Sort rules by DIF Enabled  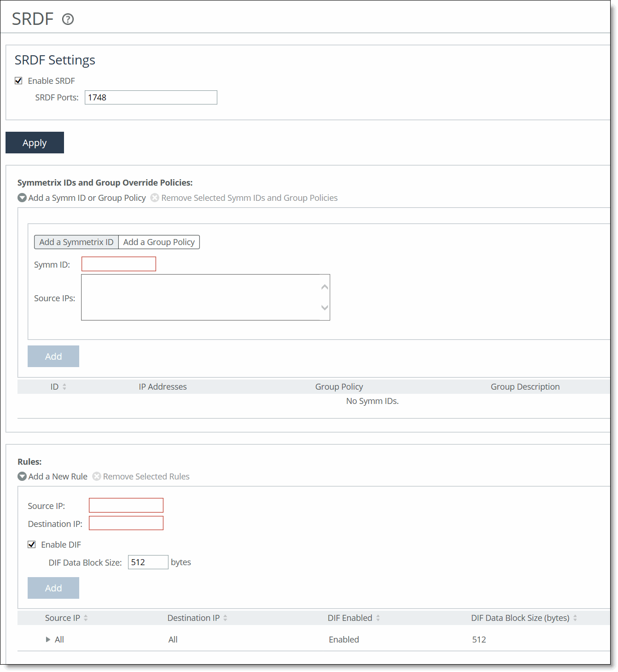(x=354, y=618)
